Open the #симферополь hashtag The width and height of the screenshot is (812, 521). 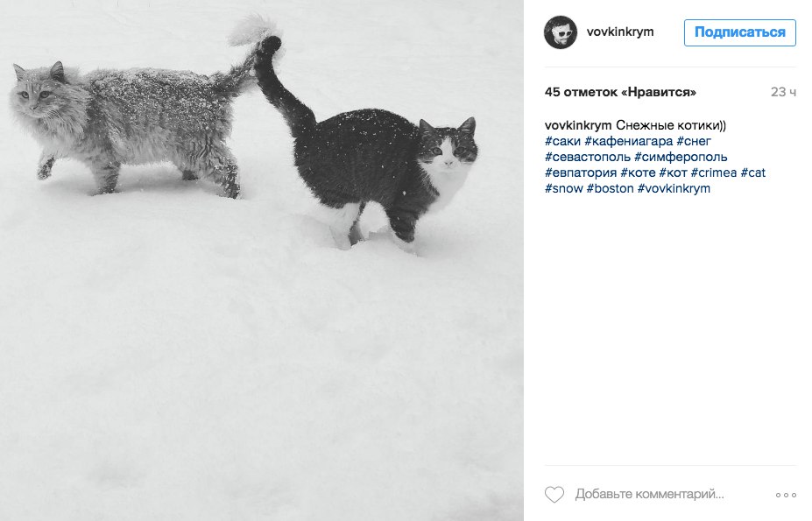681,157
